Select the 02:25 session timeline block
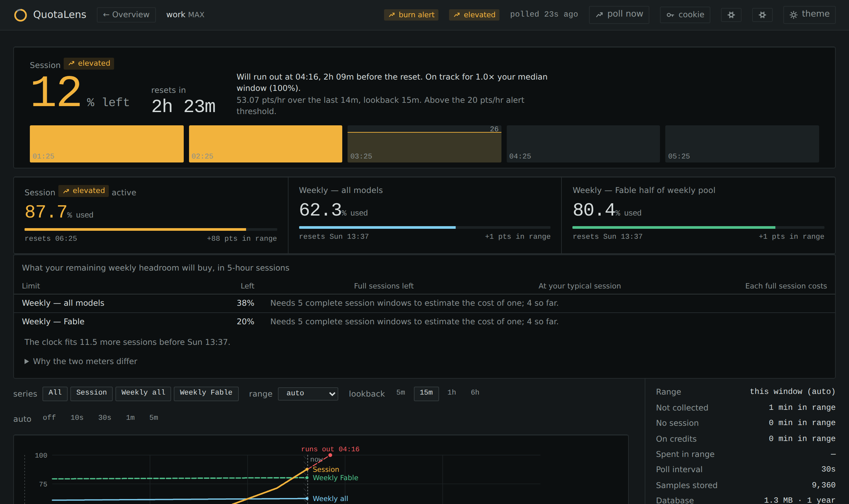 [x=266, y=144]
